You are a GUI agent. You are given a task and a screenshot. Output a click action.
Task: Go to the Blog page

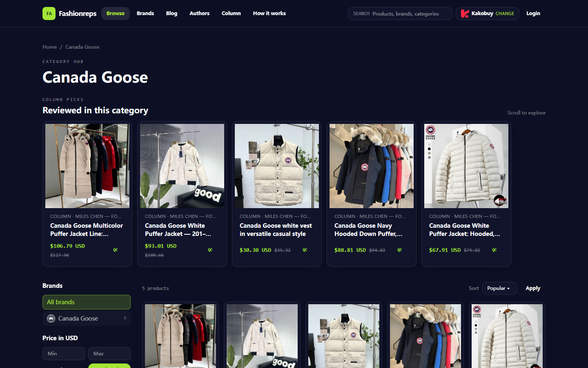click(x=171, y=13)
